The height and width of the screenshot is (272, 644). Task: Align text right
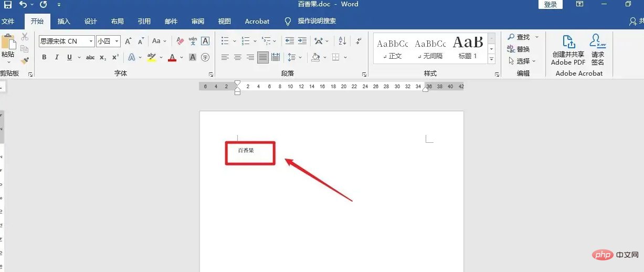coord(250,57)
